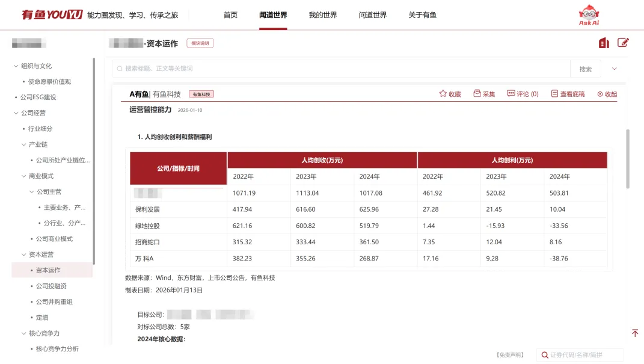The width and height of the screenshot is (644, 364).
Task: Click the 搜索 button
Action: pos(586,69)
